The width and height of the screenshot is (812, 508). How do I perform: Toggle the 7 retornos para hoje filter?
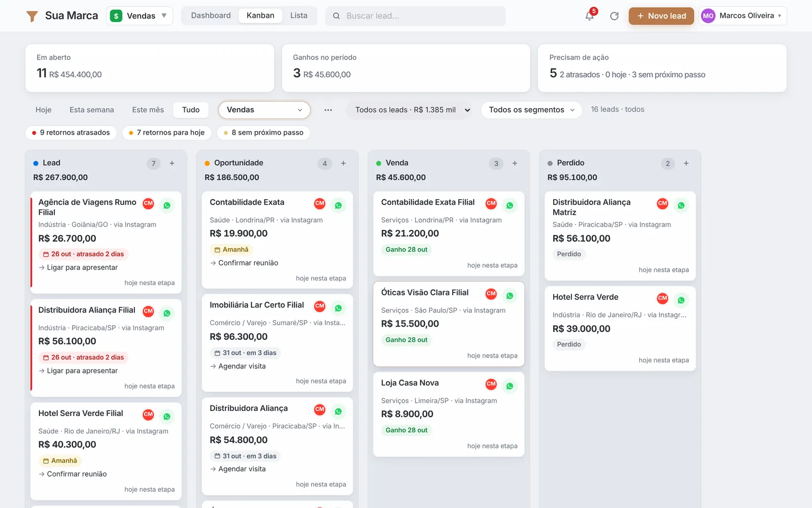[x=167, y=133]
